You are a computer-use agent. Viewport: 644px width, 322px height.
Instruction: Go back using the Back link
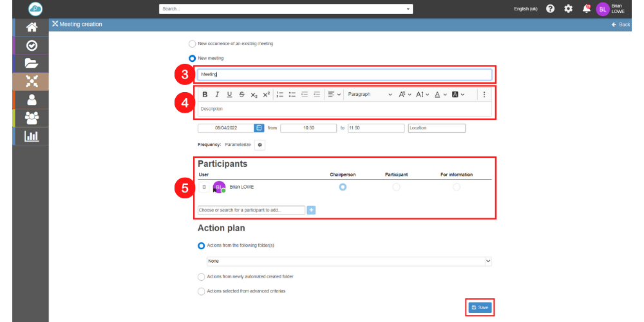tap(621, 24)
